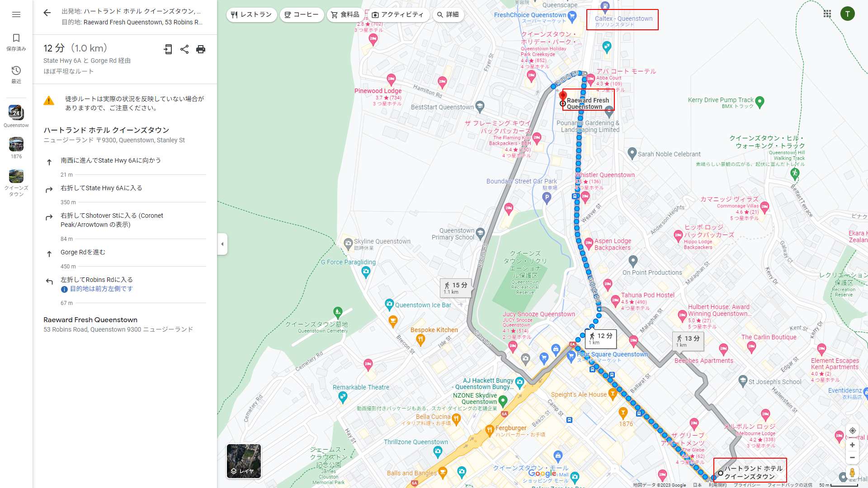Open Kerry Drive Pump Track marker
Screen dimensions: 868x488
pos(760,102)
